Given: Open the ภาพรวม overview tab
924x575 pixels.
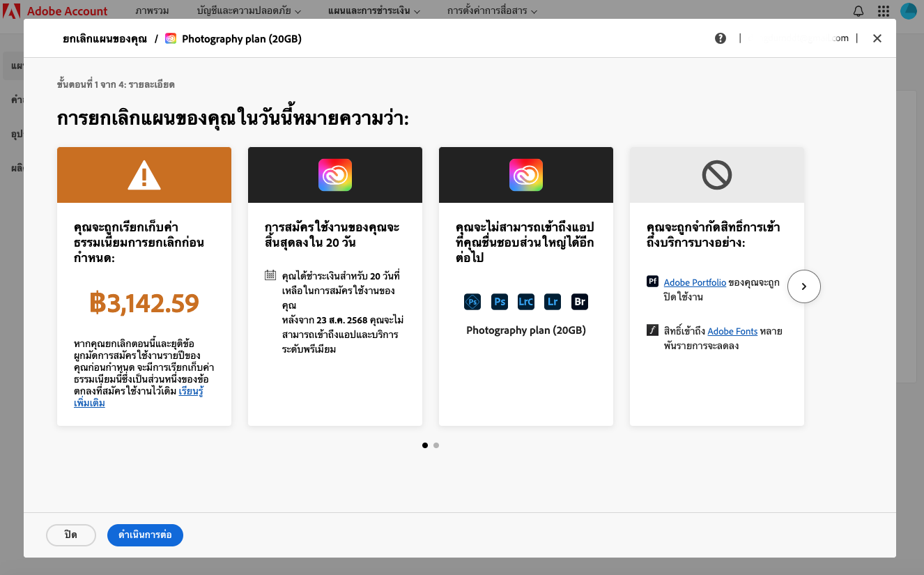Looking at the screenshot, I should [x=152, y=11].
